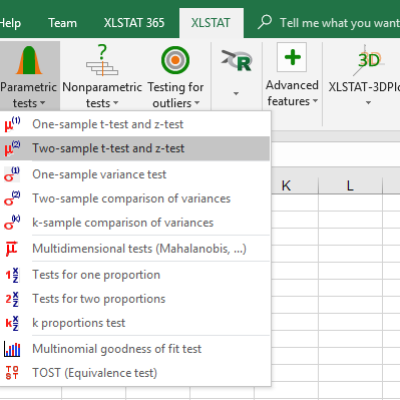Select Tests for two proportions
This screenshot has height=400, width=400.
[x=135, y=299]
